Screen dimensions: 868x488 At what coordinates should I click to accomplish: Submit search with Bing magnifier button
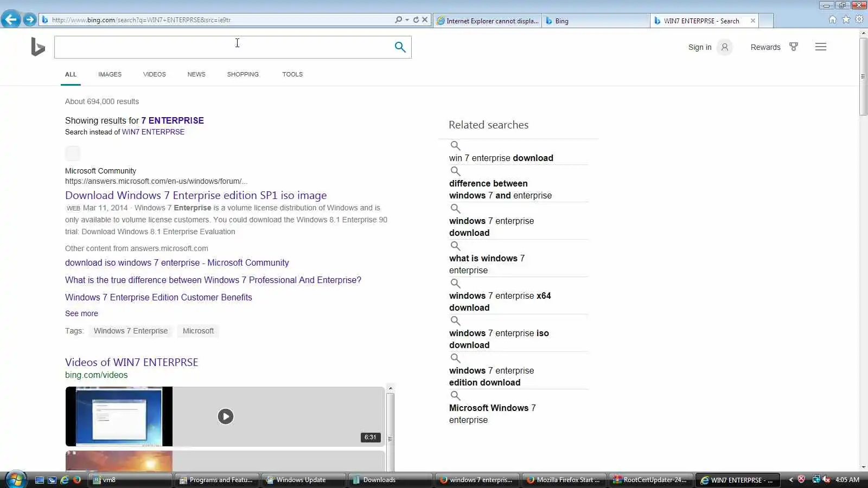pyautogui.click(x=400, y=47)
